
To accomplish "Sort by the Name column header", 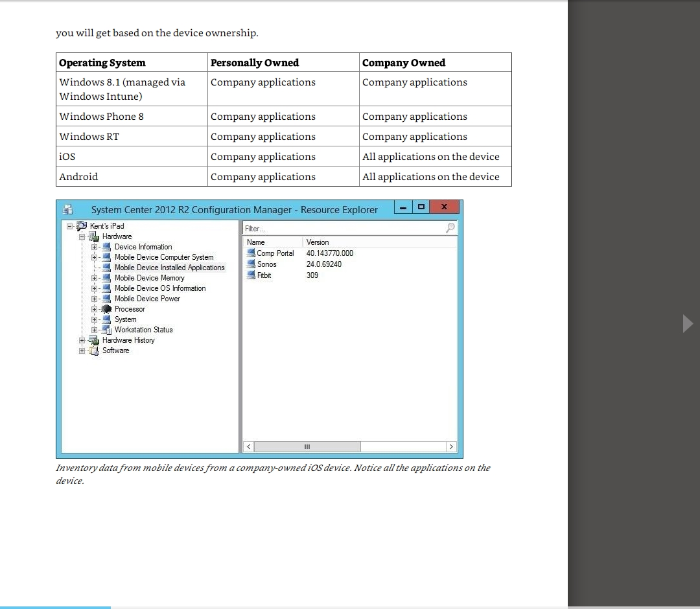I will click(272, 242).
